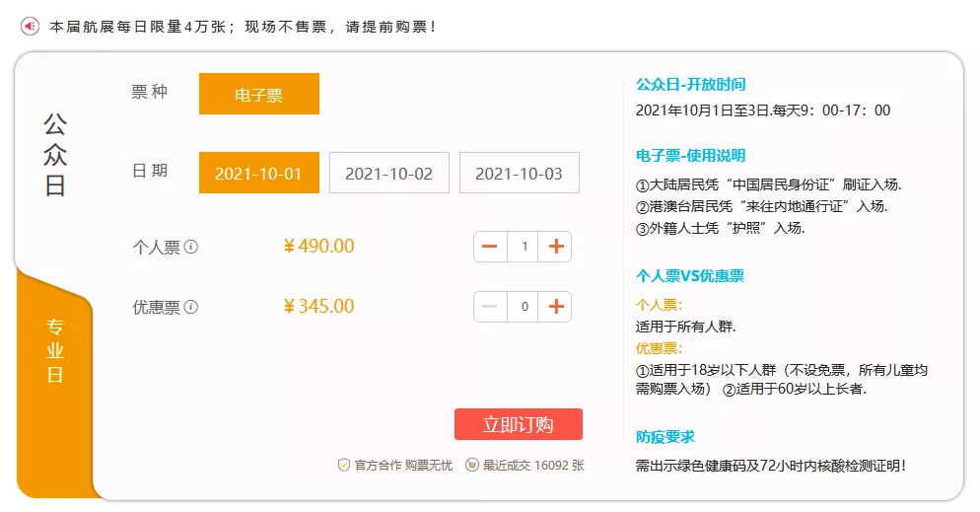Image resolution: width=980 pixels, height=512 pixels.
Task: Click the 港澳台居民 entry rule line
Action: (x=761, y=206)
